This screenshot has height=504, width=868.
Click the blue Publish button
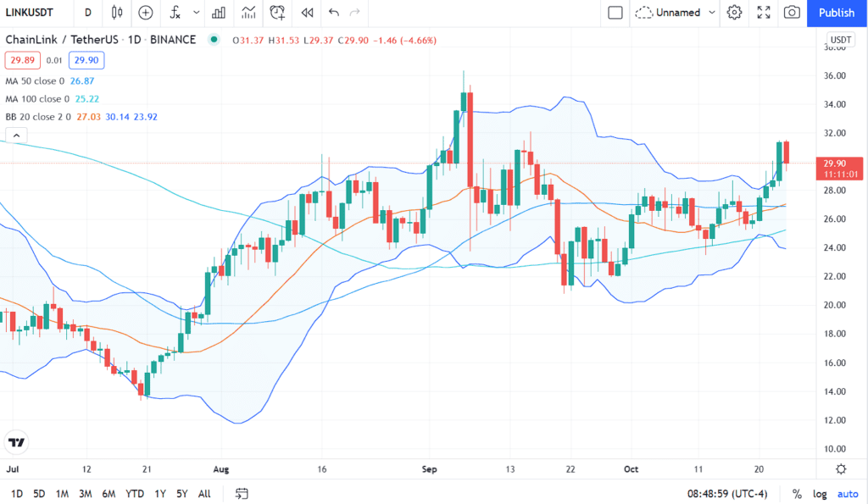point(837,13)
